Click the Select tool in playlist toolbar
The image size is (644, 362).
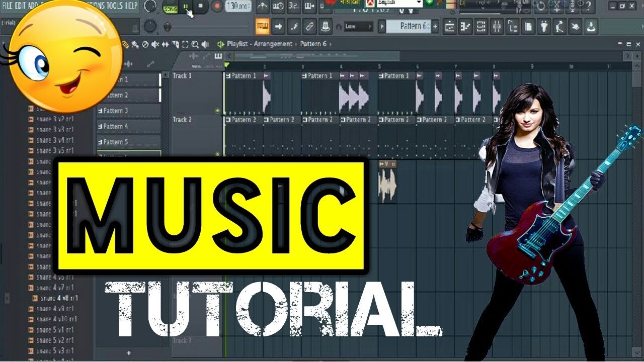coord(185,44)
